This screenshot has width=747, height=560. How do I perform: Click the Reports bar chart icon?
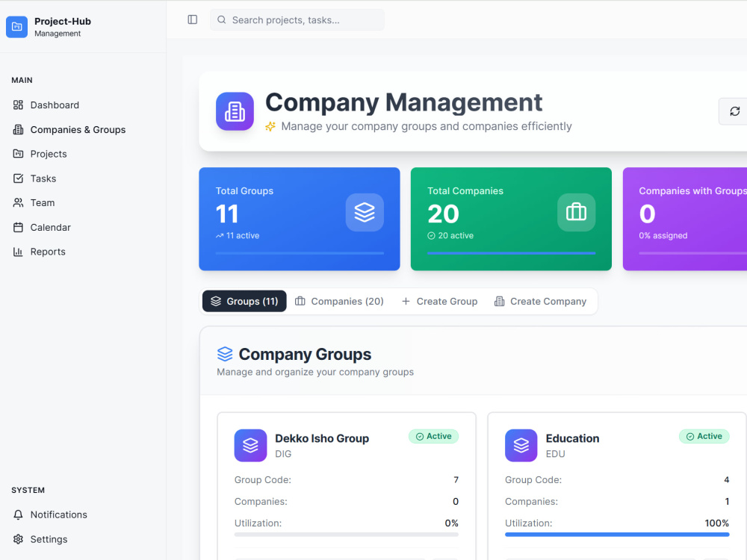pyautogui.click(x=18, y=252)
